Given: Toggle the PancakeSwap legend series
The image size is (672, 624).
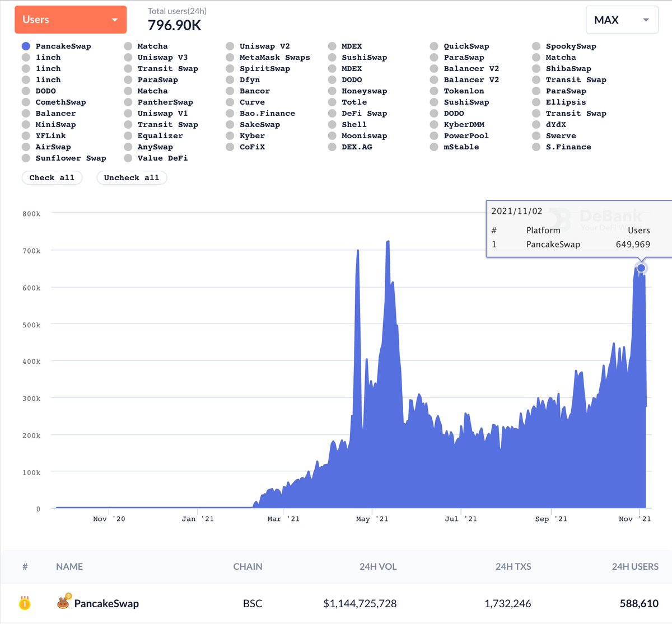Looking at the screenshot, I should click(x=56, y=46).
